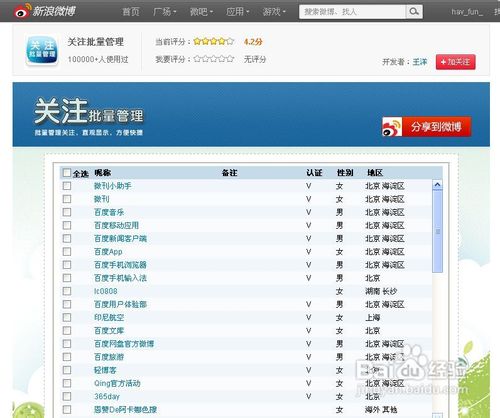Open developer 王洋's profile
The height and width of the screenshot is (418, 500).
tap(420, 62)
